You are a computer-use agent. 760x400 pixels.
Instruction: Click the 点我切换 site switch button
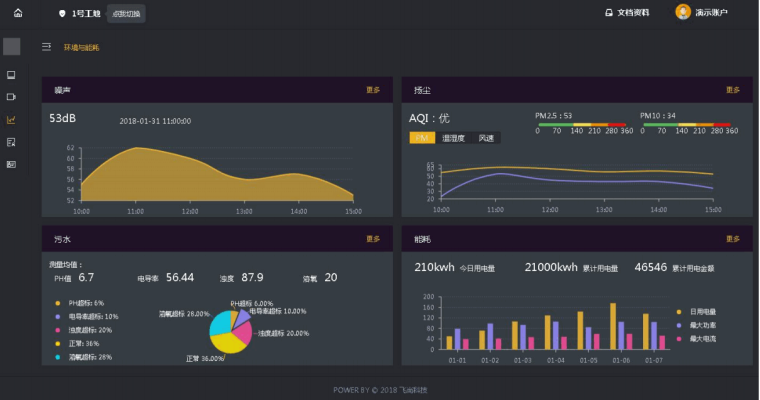127,14
